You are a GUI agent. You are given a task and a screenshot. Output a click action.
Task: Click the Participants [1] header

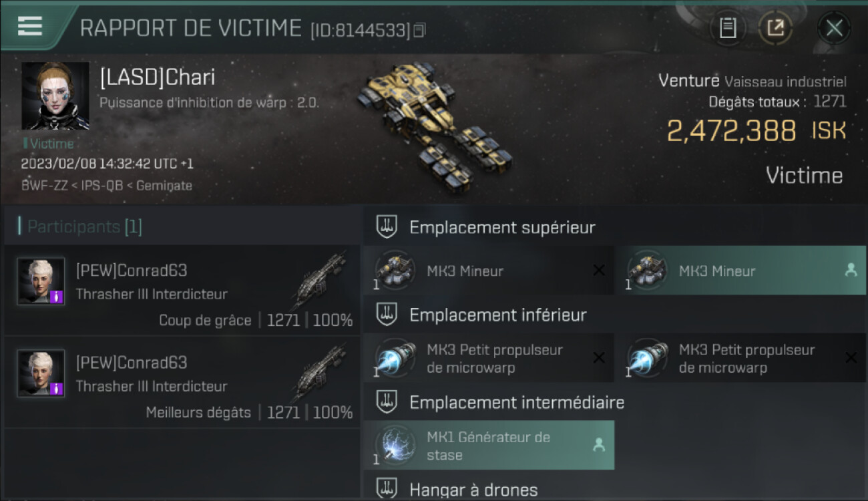pos(84,226)
